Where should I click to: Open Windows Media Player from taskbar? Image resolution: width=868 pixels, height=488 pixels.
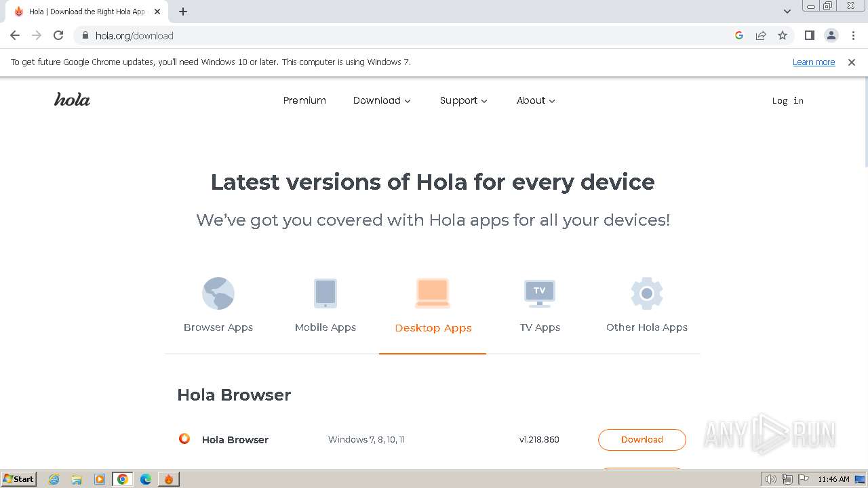point(100,479)
